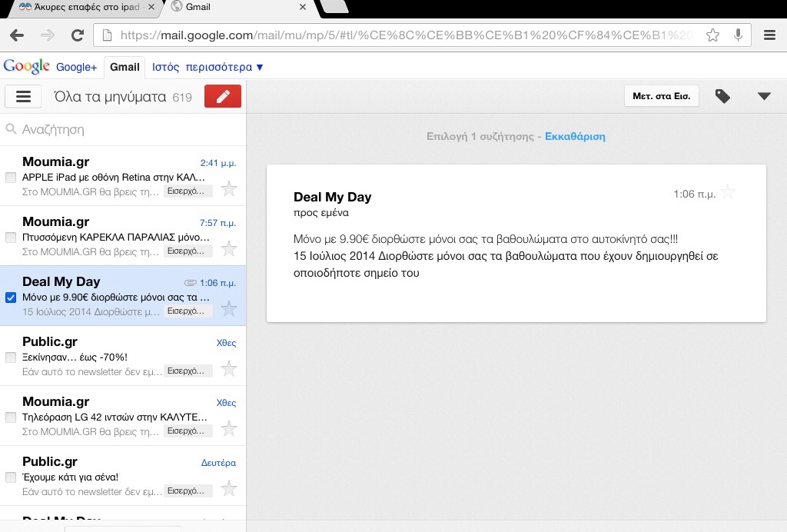
Task: Click the Μετ. στα Εισ. button
Action: 662,96
